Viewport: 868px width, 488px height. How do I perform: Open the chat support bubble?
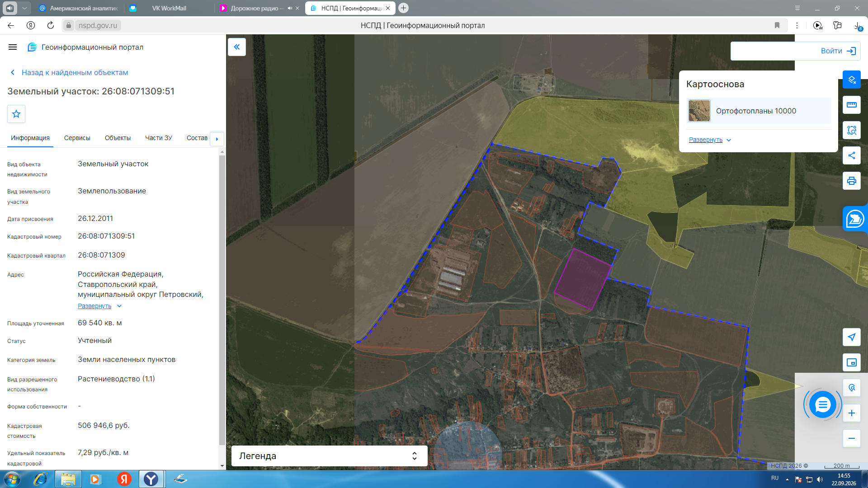click(822, 404)
